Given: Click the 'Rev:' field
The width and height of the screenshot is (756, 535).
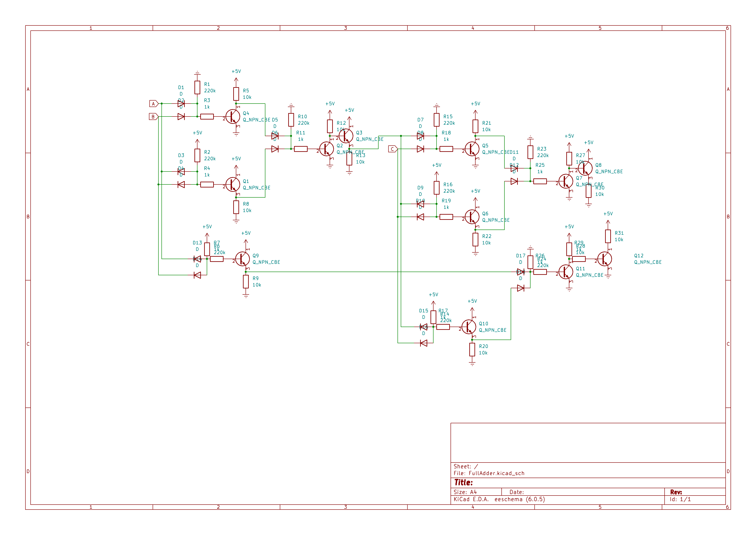Looking at the screenshot, I should pyautogui.click(x=676, y=492).
